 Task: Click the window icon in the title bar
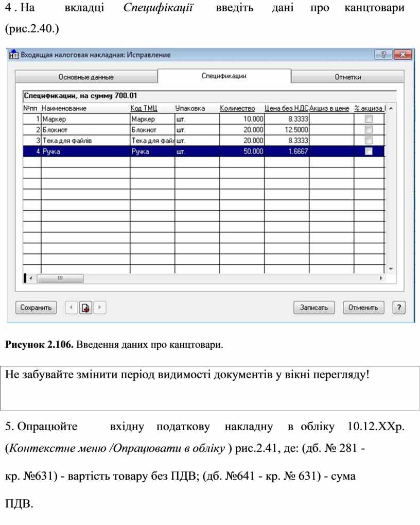(x=14, y=55)
